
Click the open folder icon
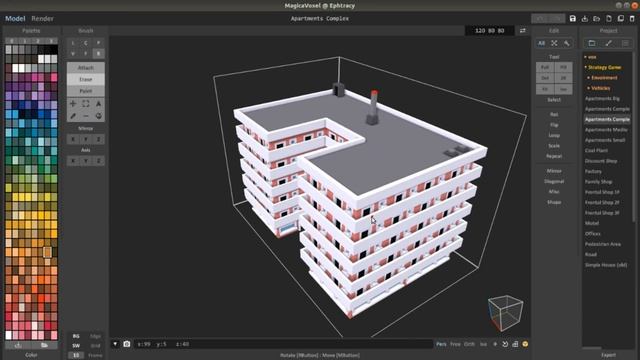pos(596,18)
